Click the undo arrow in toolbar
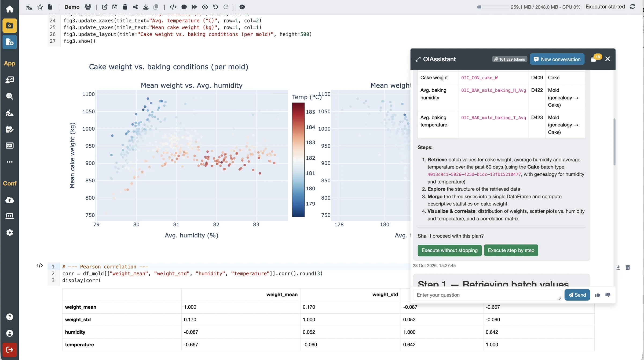This screenshot has width=644, height=360. (215, 7)
